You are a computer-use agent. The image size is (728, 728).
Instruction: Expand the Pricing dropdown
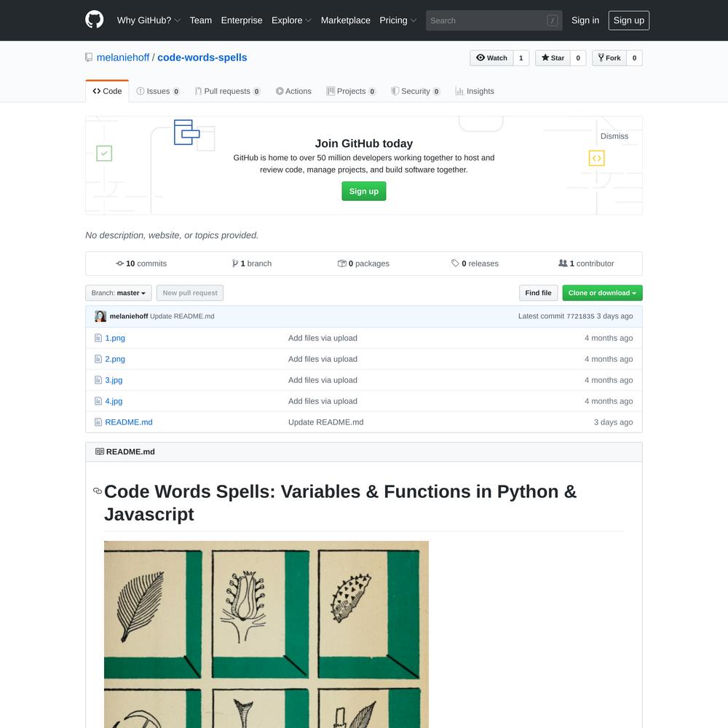[398, 20]
